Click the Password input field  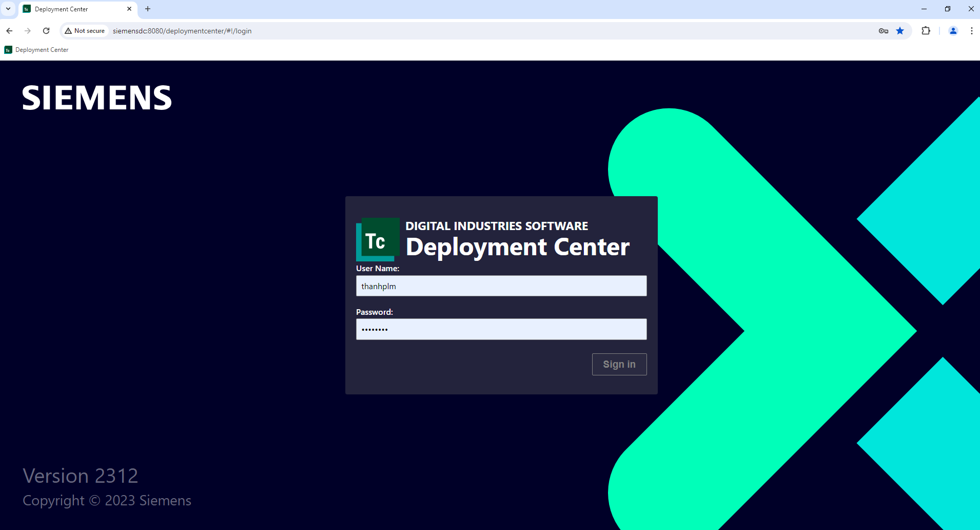(501, 329)
